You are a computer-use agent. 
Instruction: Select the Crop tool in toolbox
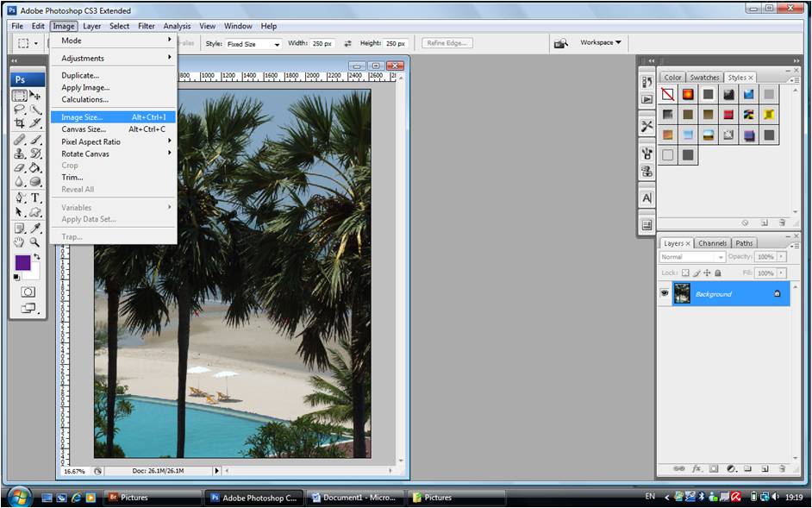coord(19,124)
